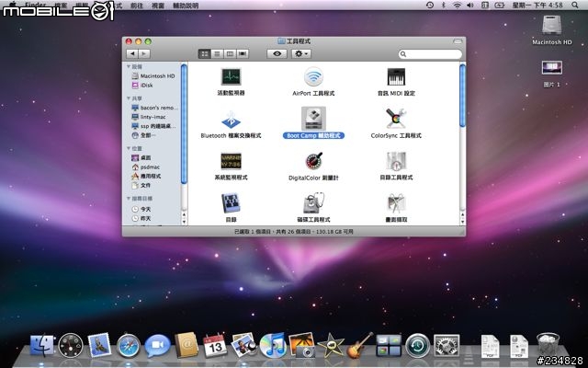Open Spaces from the Dock

pos(389,346)
